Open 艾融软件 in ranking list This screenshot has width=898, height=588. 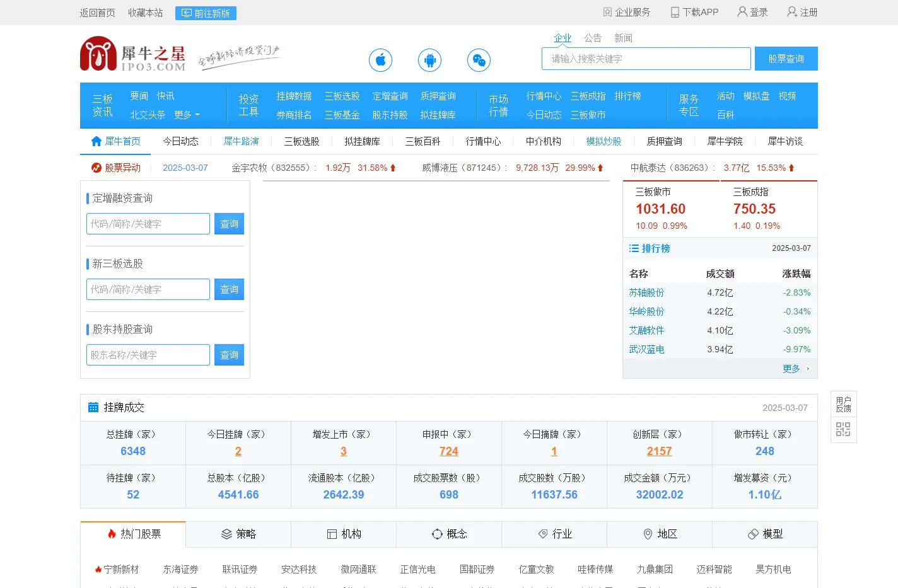click(646, 330)
